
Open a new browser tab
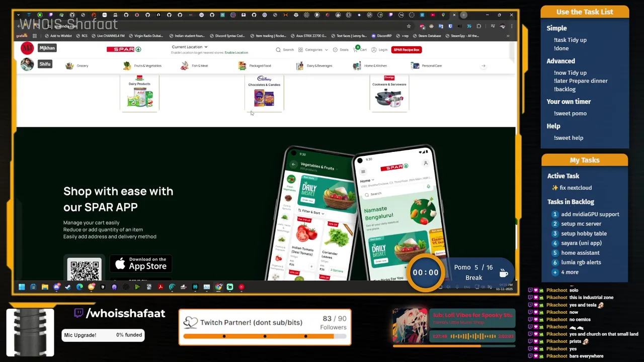coord(463,15)
